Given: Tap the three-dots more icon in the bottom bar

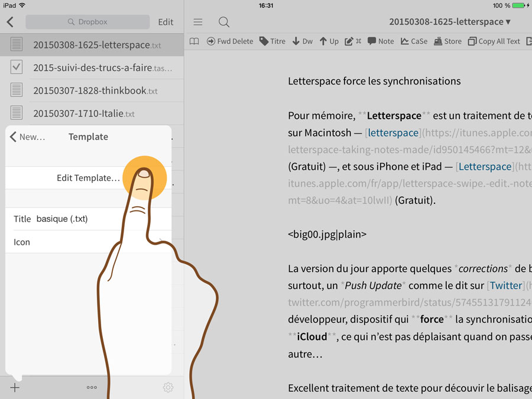Looking at the screenshot, I should (92, 387).
